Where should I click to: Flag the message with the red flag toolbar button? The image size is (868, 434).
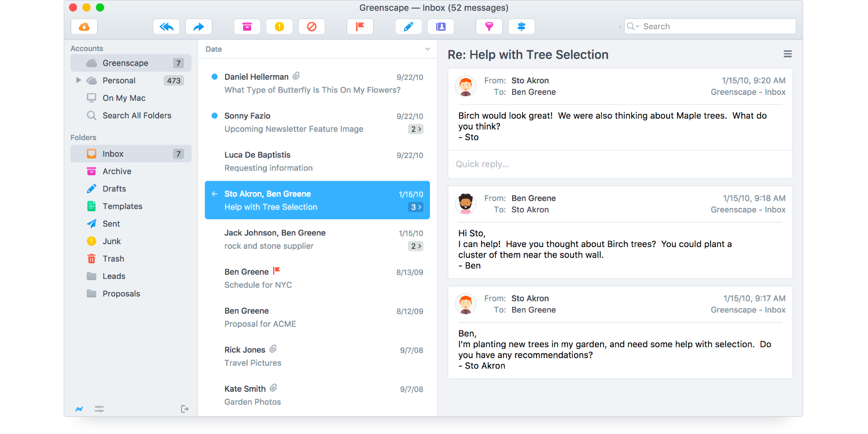[x=360, y=27]
